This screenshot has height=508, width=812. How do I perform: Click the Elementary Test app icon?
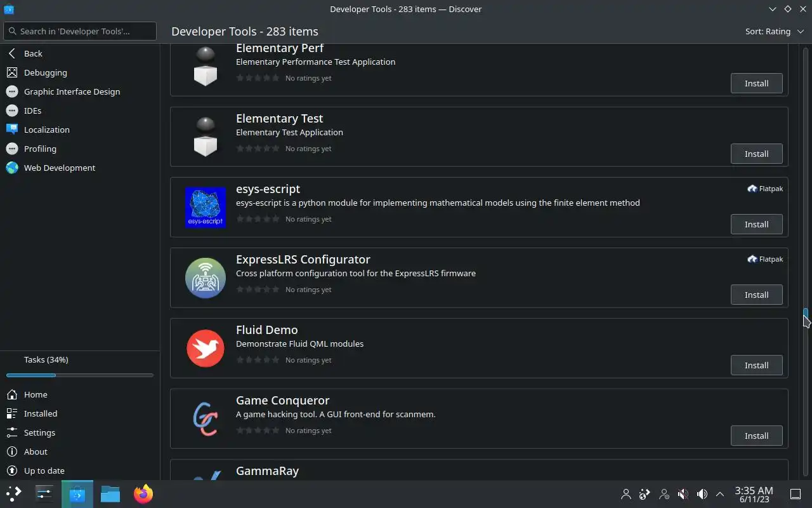(x=206, y=137)
